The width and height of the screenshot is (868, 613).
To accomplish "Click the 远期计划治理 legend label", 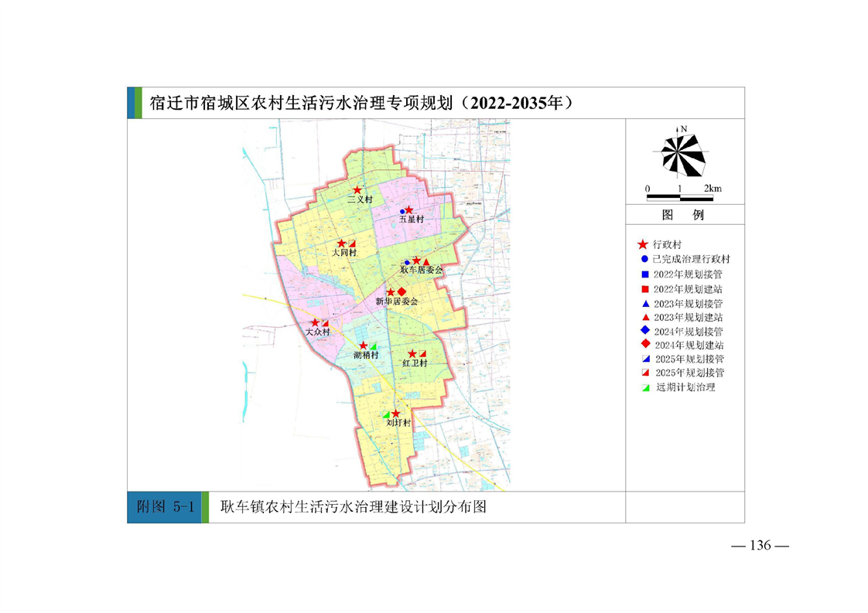I will [x=685, y=387].
